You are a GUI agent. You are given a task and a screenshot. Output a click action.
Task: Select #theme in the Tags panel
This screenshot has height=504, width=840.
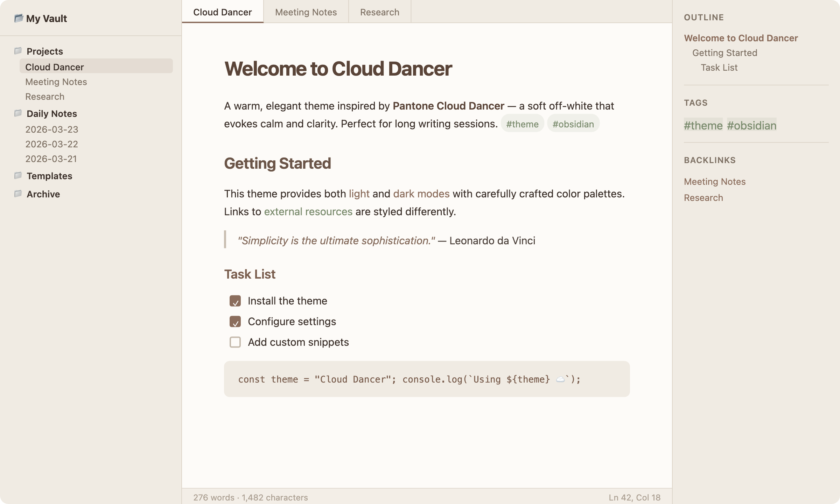(x=703, y=125)
